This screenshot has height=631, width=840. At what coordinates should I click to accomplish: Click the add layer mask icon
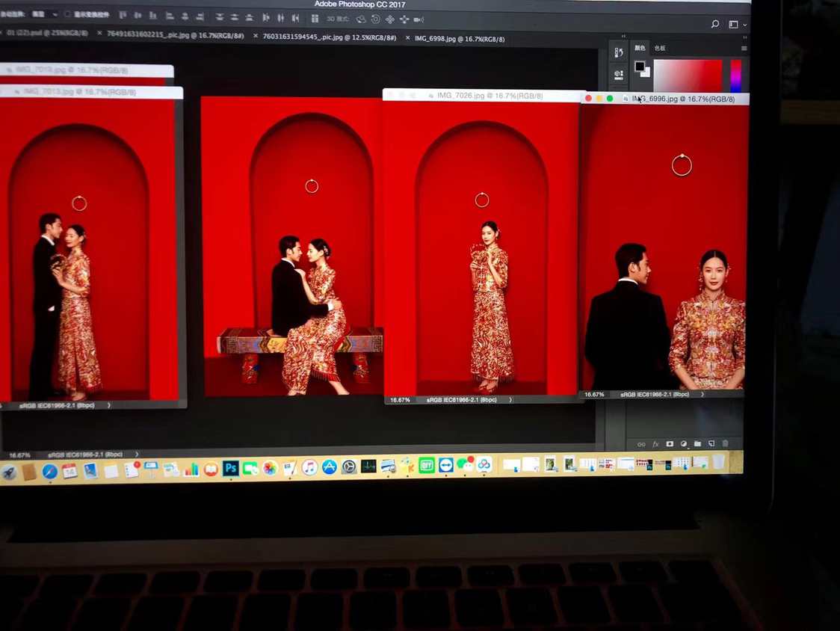coord(670,444)
